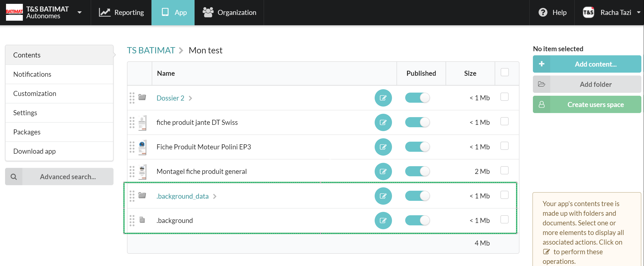
Task: Click the open-folder icon on Add folder
Action: (542, 84)
